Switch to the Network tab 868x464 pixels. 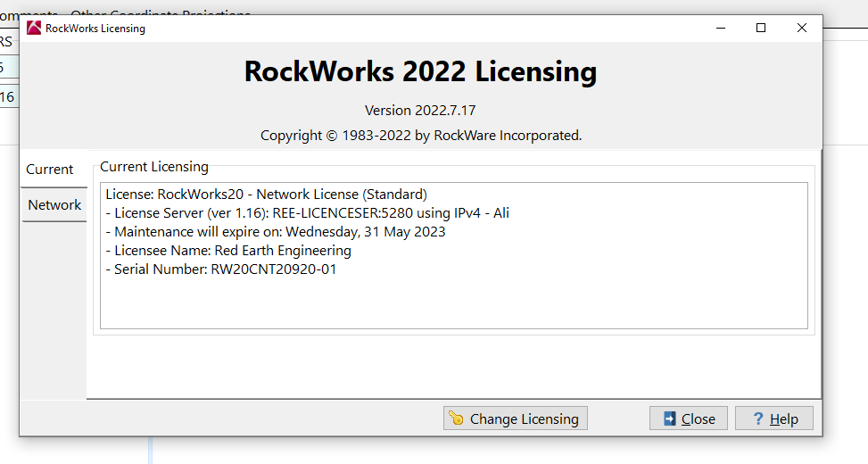pyautogui.click(x=54, y=205)
